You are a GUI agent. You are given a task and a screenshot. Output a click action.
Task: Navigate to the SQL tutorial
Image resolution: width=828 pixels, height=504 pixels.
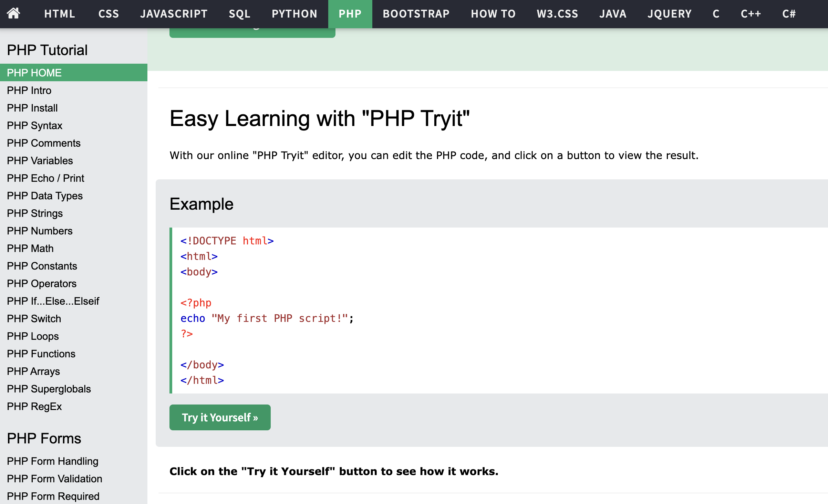click(240, 14)
